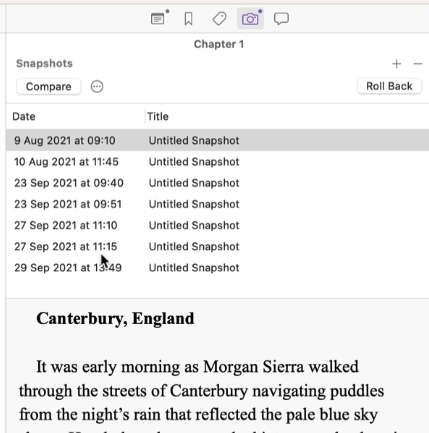The image size is (429, 433).
Task: Add a new snapshot with plus icon
Action: click(396, 64)
